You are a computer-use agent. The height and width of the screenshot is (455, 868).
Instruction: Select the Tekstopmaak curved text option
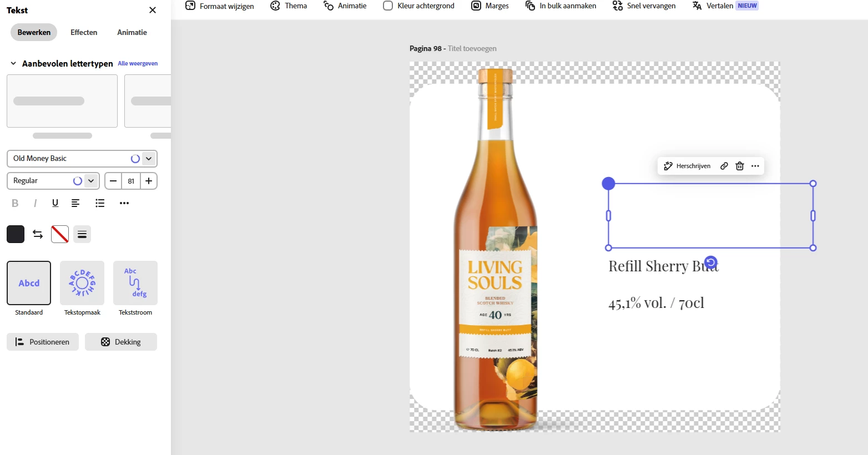coord(82,283)
